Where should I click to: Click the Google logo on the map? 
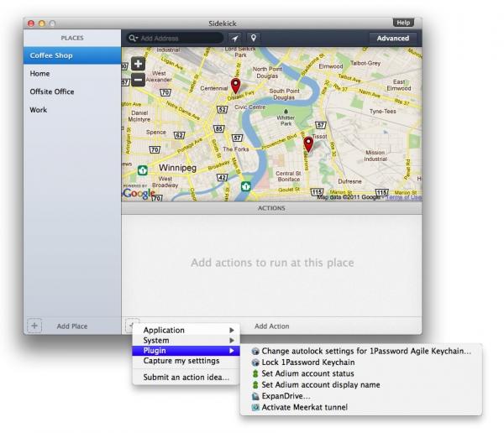click(139, 193)
